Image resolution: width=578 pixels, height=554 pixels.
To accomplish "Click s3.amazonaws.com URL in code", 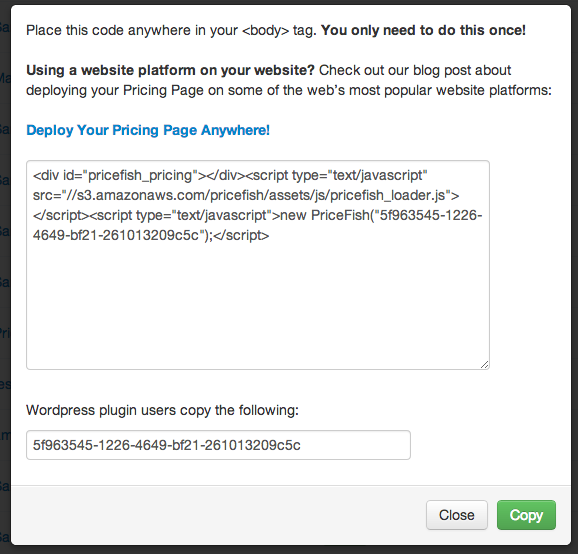I will 142,195.
